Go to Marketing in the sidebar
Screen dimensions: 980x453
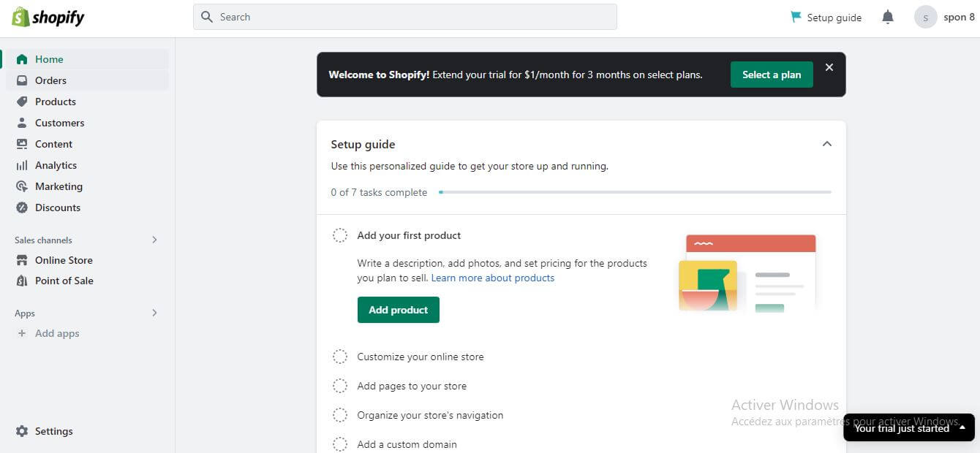(x=59, y=186)
